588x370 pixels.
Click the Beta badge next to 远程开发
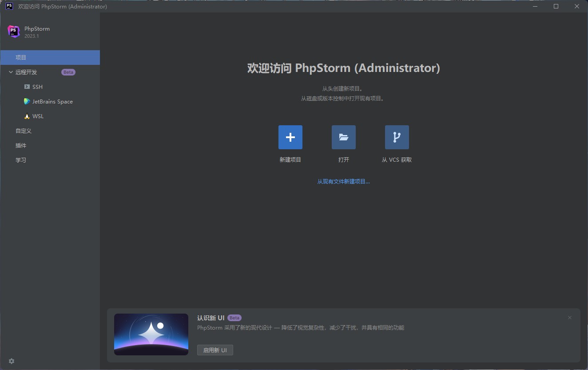68,72
